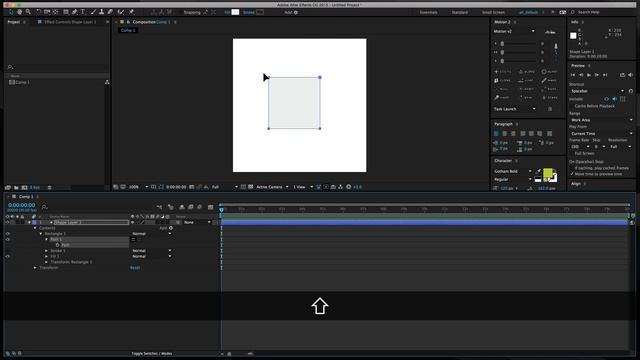Collapse the Rectangle 1 group
Screen dimensions: 640x360
click(x=41, y=234)
